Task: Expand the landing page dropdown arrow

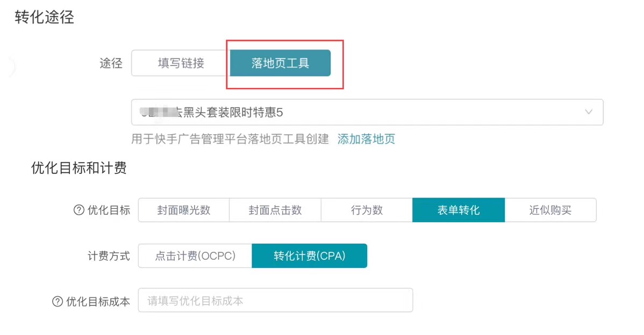Action: [x=588, y=112]
